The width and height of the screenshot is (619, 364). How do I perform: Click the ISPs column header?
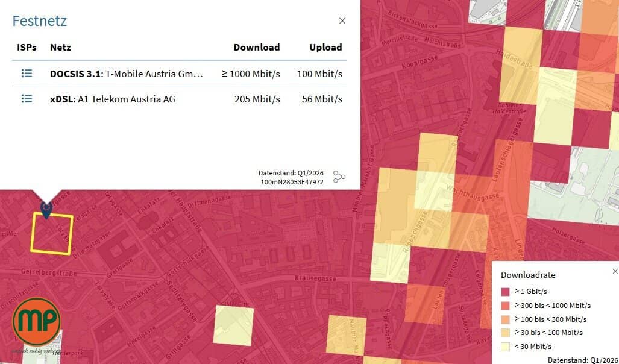coord(27,48)
